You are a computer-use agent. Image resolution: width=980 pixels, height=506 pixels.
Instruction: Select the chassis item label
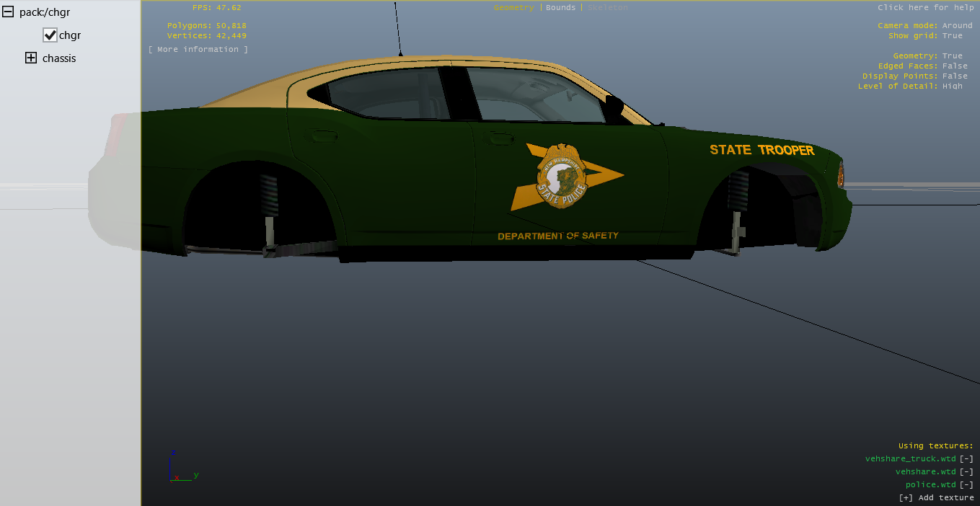[x=59, y=58]
